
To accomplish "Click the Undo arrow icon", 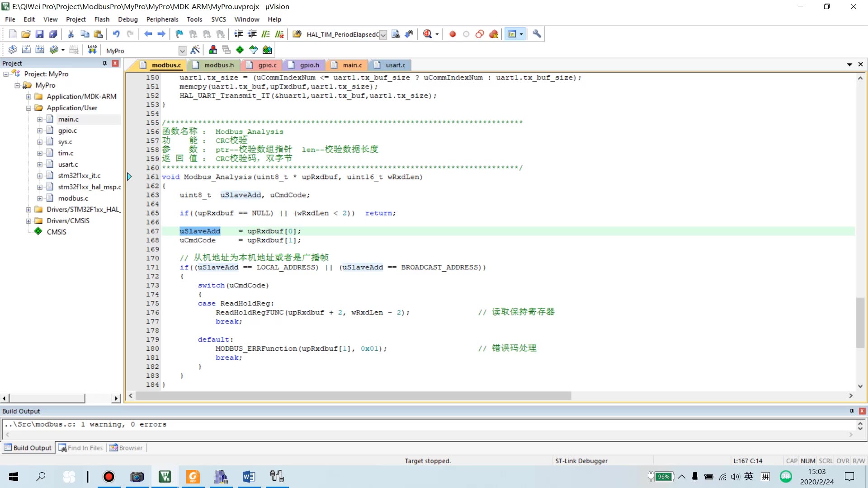I will [116, 34].
